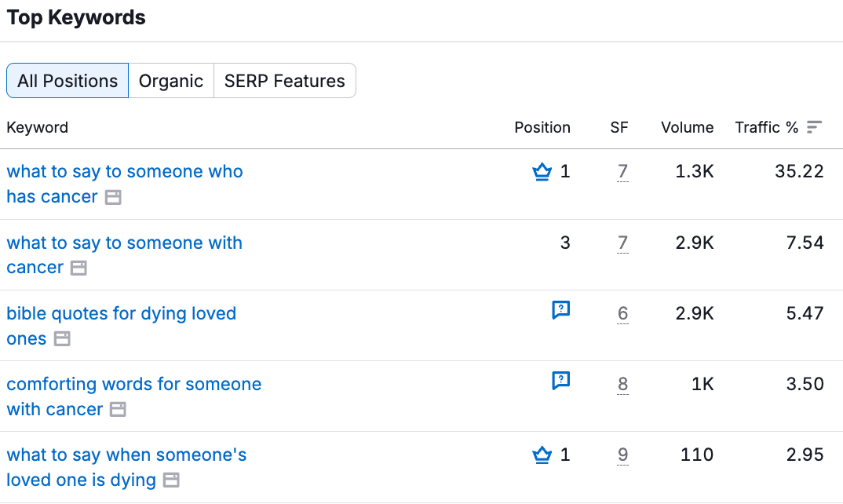Screen dimensions: 843x504
Task: Open the SF value 6 for "bible quotes for dying loved ones"
Action: pos(619,313)
